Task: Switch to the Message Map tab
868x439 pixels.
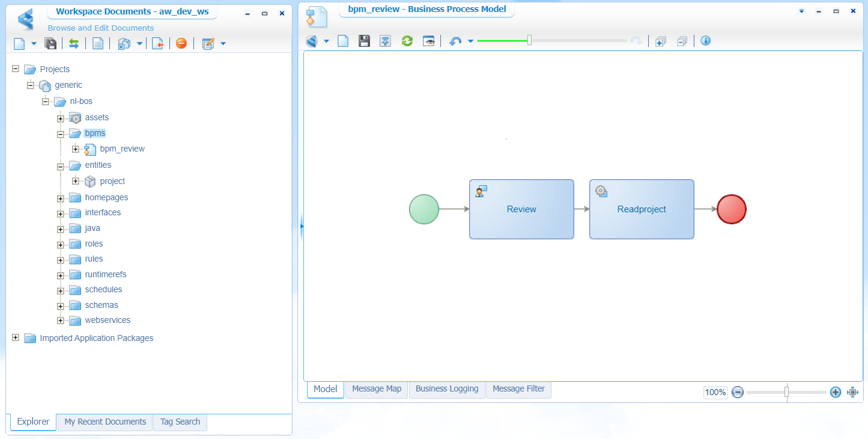Action: [377, 389]
